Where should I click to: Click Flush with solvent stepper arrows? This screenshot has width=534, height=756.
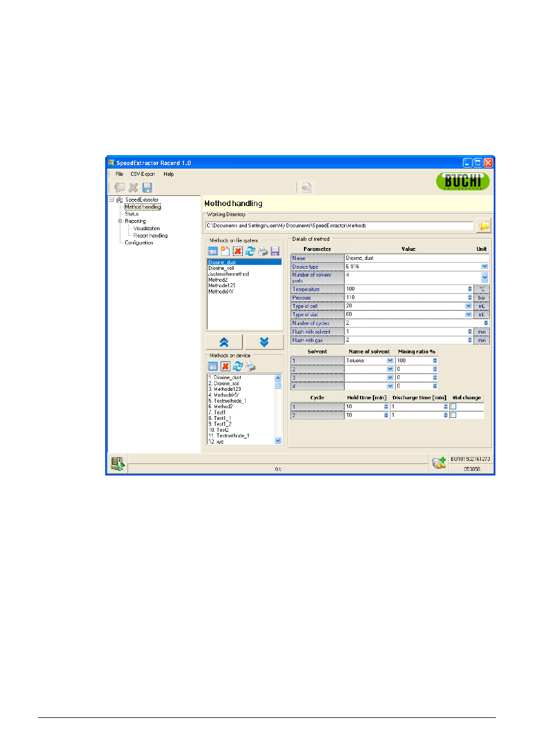[470, 332]
